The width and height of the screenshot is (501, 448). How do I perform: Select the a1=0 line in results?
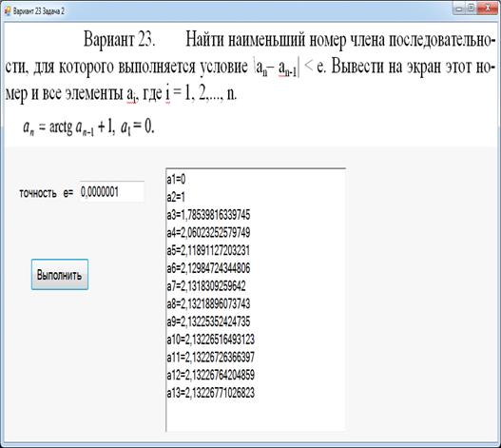[176, 180]
